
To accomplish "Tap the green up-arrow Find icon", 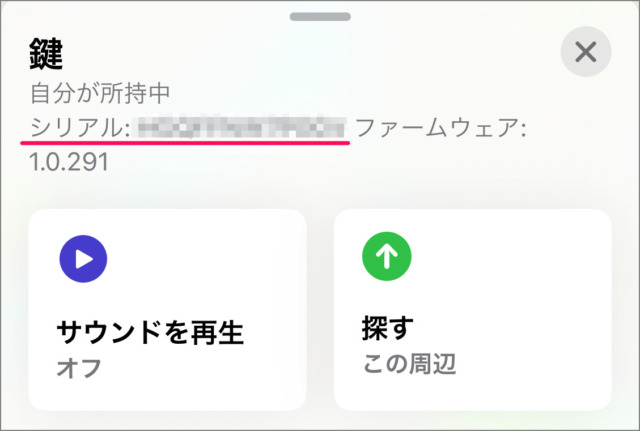I will (x=386, y=259).
